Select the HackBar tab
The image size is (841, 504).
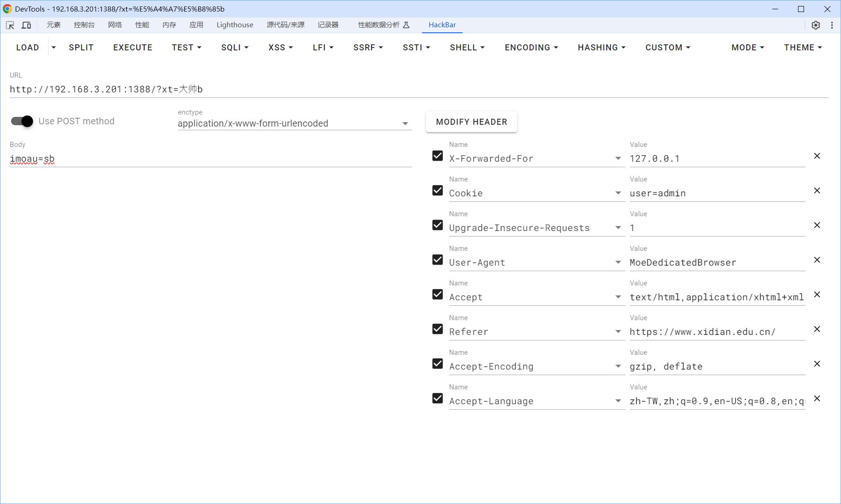(x=442, y=25)
